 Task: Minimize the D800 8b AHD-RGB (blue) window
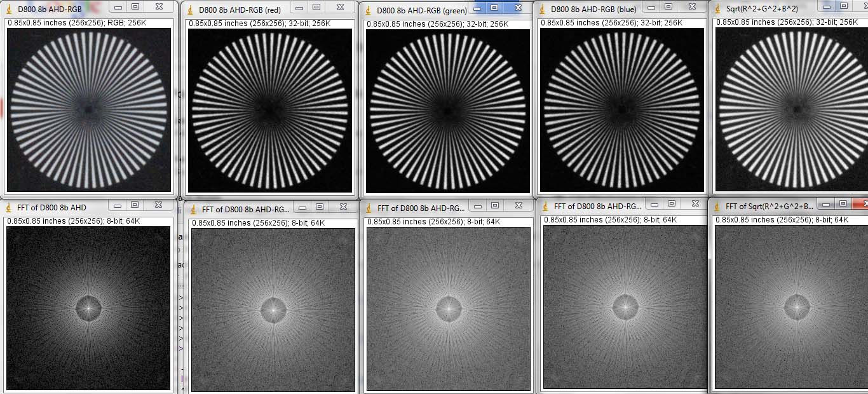pyautogui.click(x=650, y=6)
